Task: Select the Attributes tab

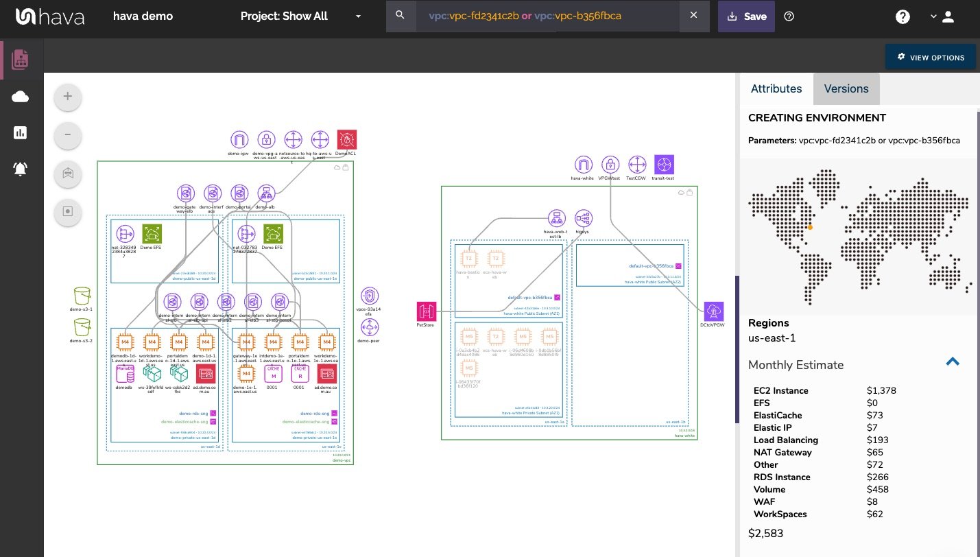Action: tap(776, 88)
